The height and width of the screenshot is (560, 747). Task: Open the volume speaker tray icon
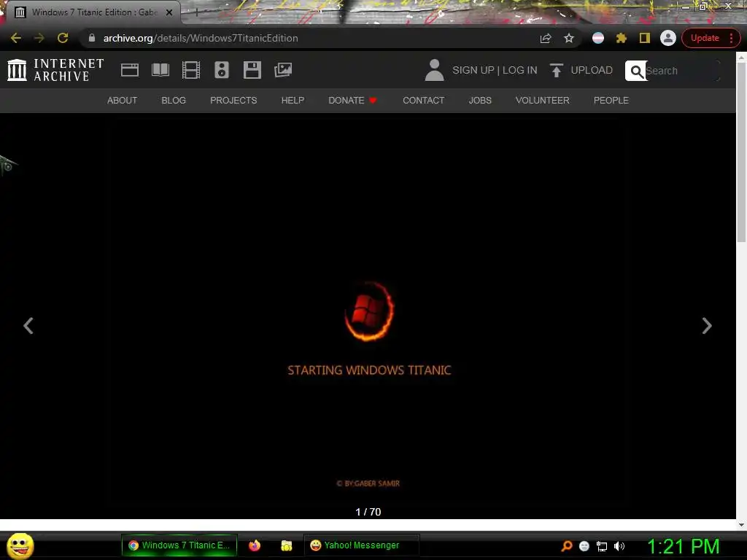[x=619, y=546]
